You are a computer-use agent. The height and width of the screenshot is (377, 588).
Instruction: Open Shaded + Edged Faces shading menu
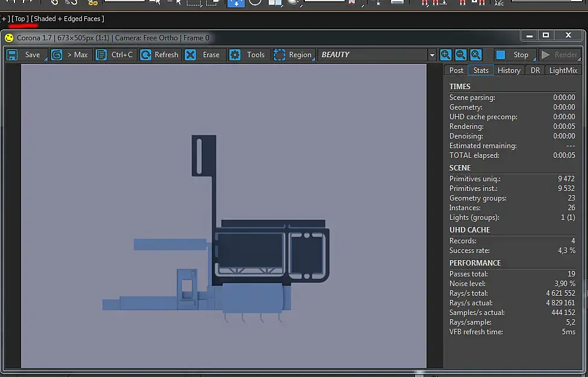pos(67,19)
